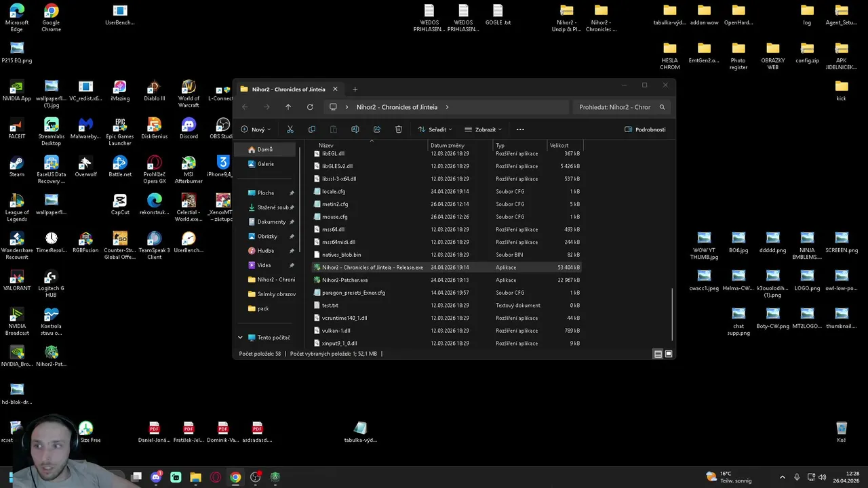
Task: Switch to details list view icon in status bar
Action: (x=658, y=354)
